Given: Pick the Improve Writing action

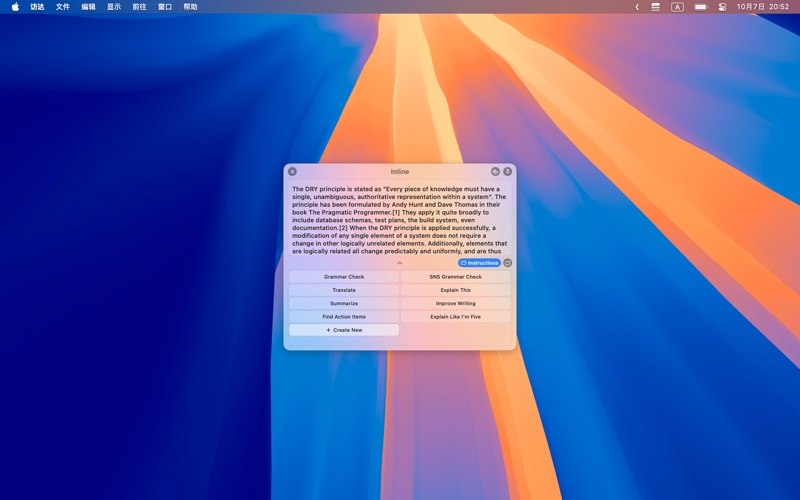Looking at the screenshot, I should point(455,303).
